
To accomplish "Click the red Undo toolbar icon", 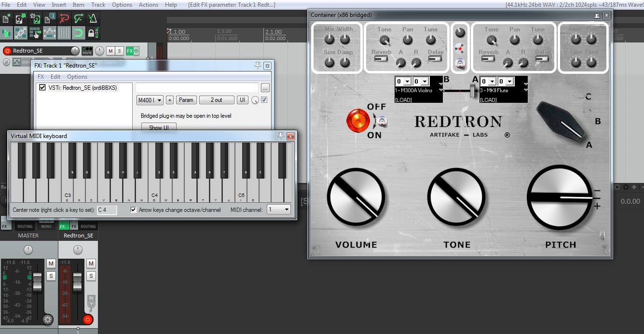I will pyautogui.click(x=64, y=19).
